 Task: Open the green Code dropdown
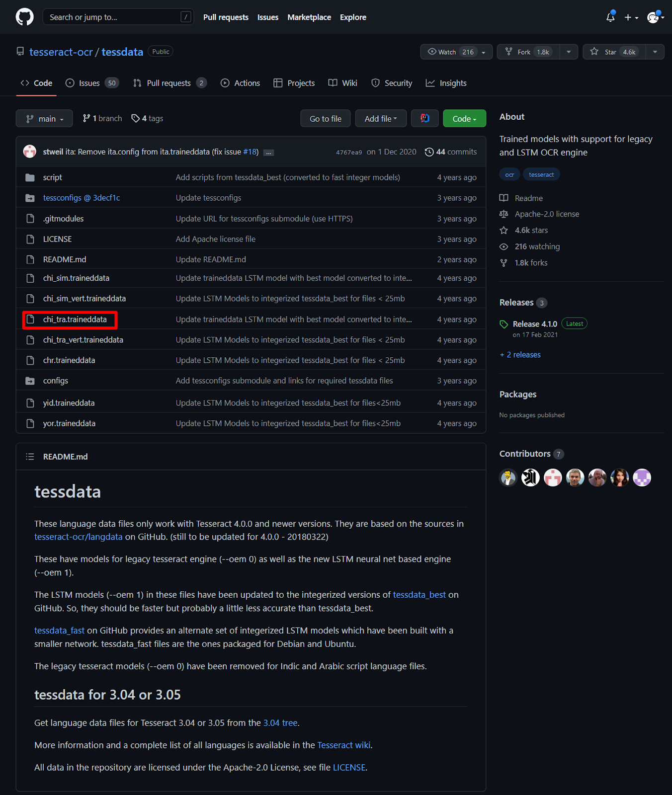(464, 118)
